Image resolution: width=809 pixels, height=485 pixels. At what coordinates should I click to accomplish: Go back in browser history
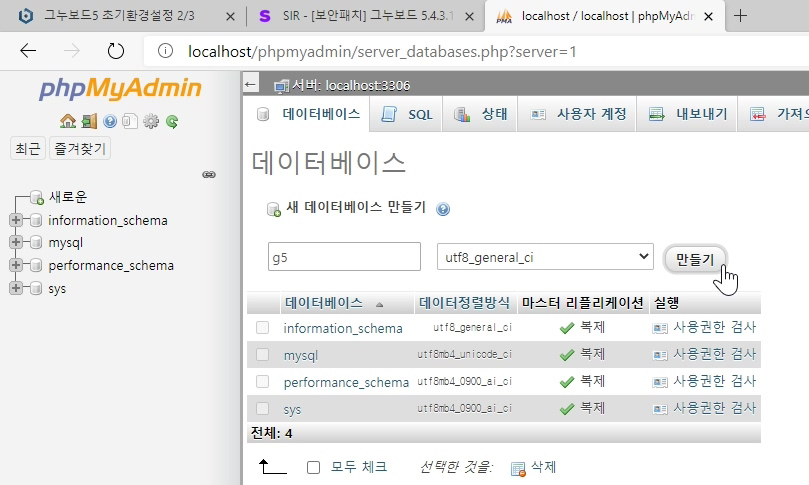point(28,51)
